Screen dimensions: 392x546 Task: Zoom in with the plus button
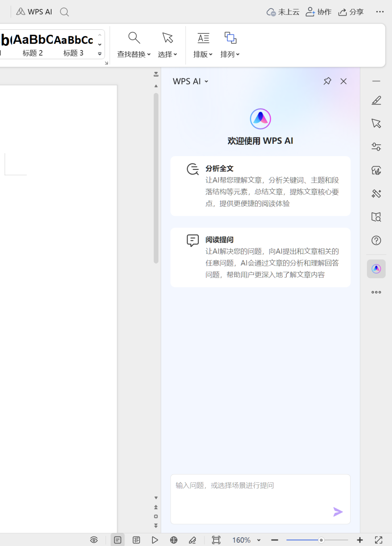click(x=360, y=540)
